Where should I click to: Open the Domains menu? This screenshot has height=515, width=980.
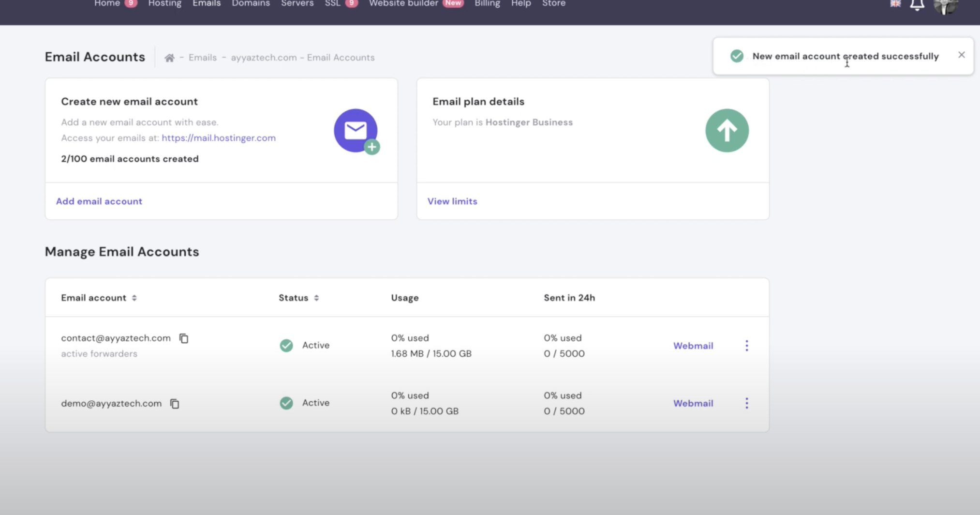coord(251,4)
